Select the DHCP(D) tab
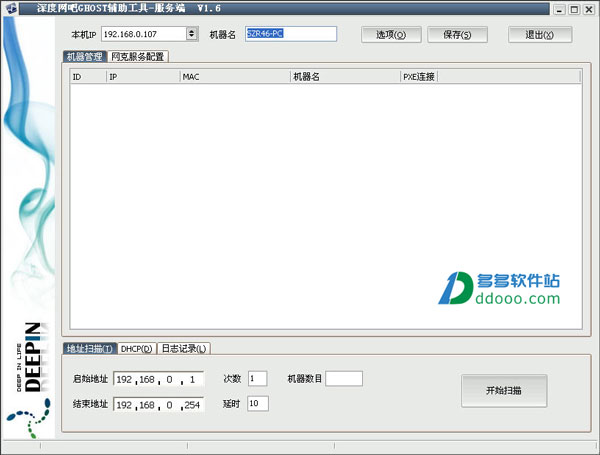 (137, 349)
